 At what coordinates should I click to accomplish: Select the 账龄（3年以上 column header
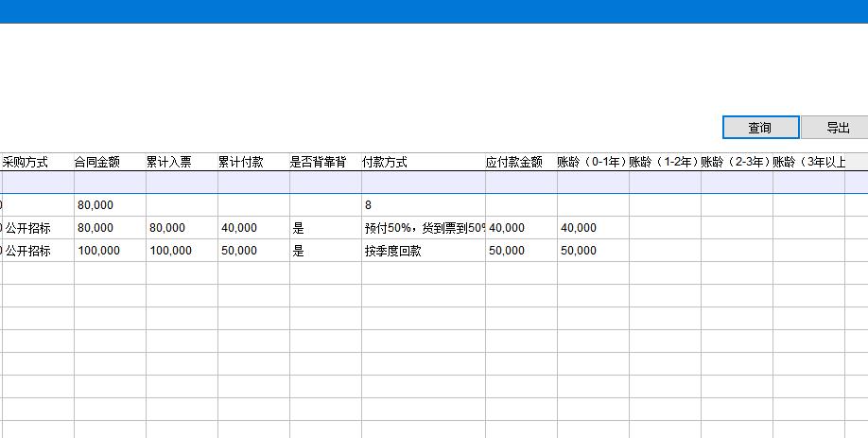(x=808, y=162)
